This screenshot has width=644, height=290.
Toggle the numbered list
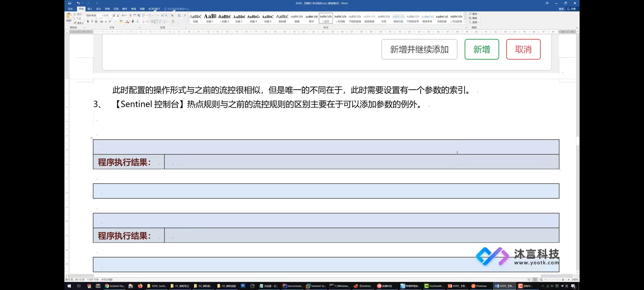(x=150, y=16)
